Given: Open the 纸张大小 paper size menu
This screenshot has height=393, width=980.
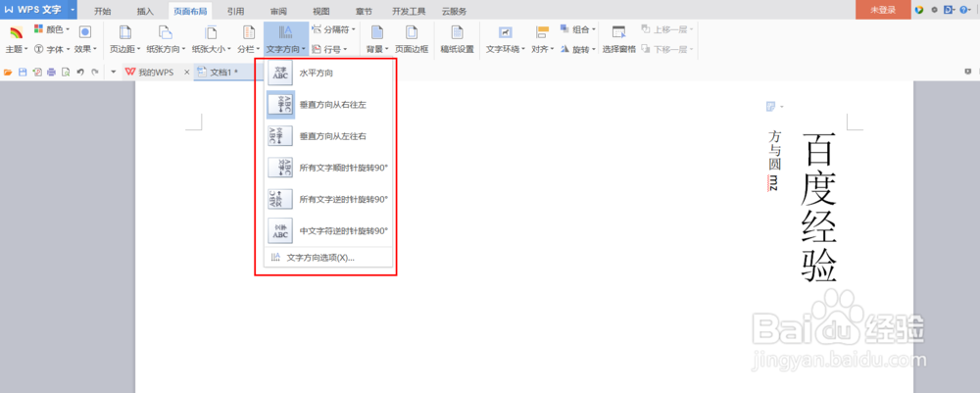Looking at the screenshot, I should pyautogui.click(x=212, y=40).
